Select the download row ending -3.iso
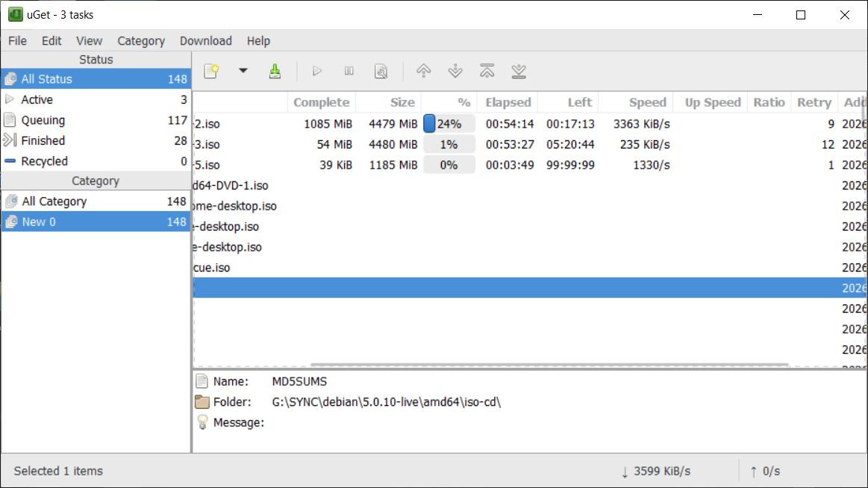 pos(530,145)
